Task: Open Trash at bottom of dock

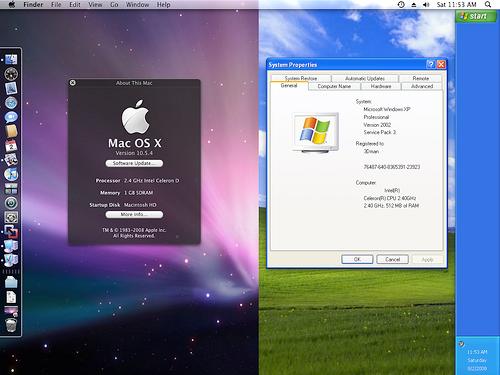Action: tap(11, 325)
